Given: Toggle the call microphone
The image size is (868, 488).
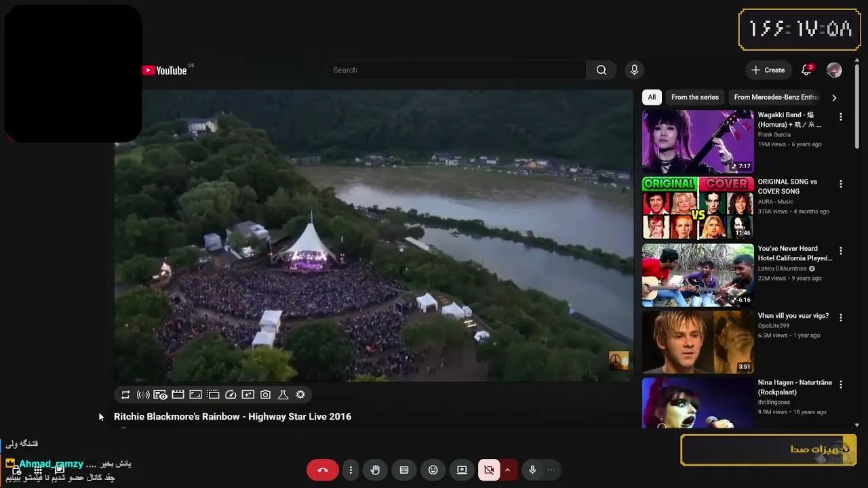Looking at the screenshot, I should click(532, 470).
